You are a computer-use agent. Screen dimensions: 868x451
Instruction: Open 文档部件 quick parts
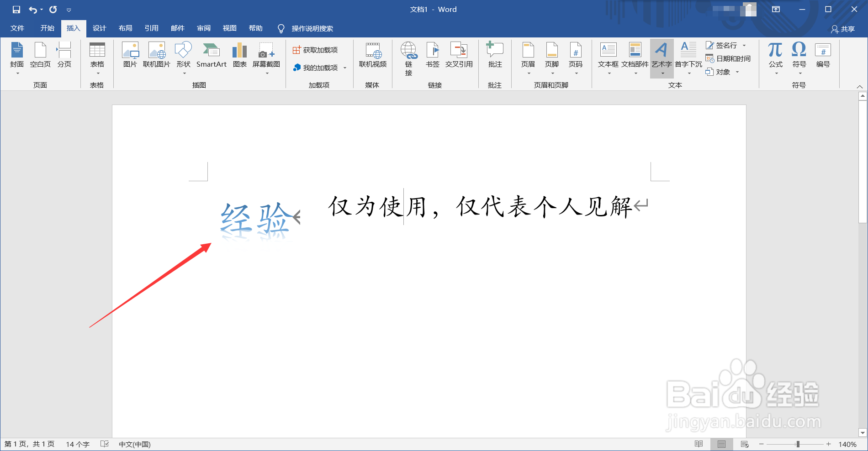635,58
